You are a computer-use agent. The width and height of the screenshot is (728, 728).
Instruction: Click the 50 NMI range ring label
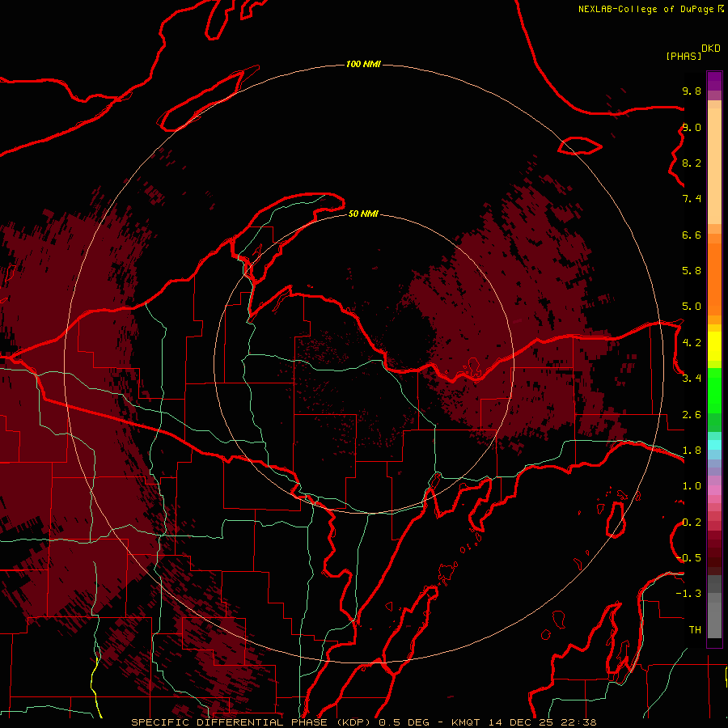(x=363, y=214)
